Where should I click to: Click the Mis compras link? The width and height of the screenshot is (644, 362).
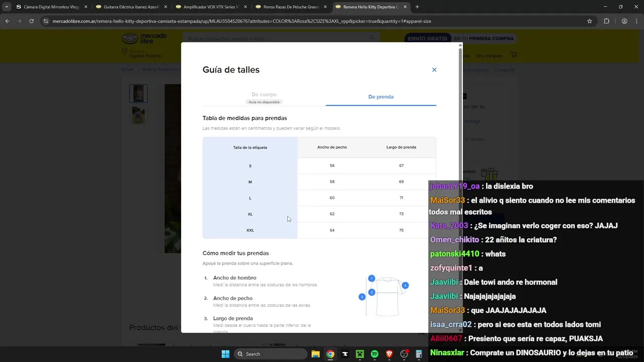click(x=490, y=56)
